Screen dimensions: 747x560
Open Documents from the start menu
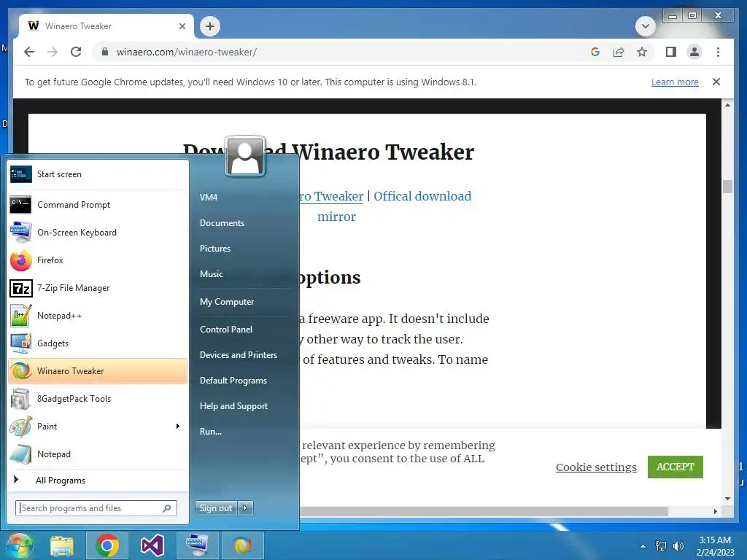pos(222,223)
